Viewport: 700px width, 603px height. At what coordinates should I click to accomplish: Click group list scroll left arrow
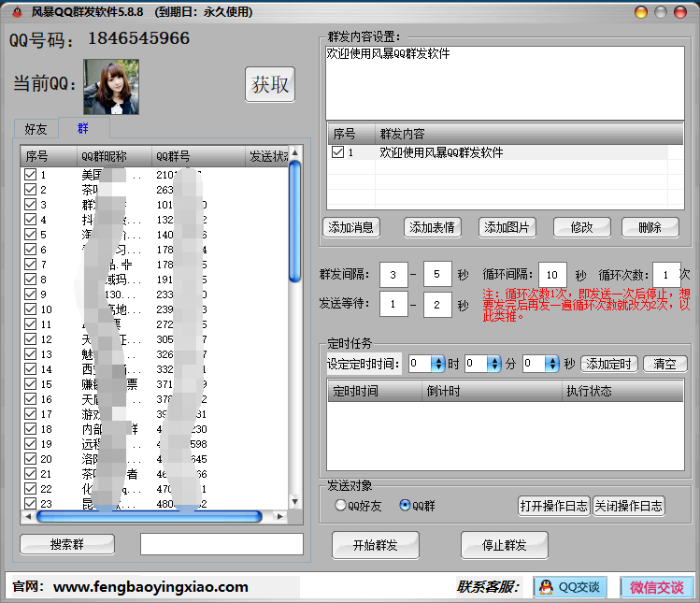tap(28, 517)
